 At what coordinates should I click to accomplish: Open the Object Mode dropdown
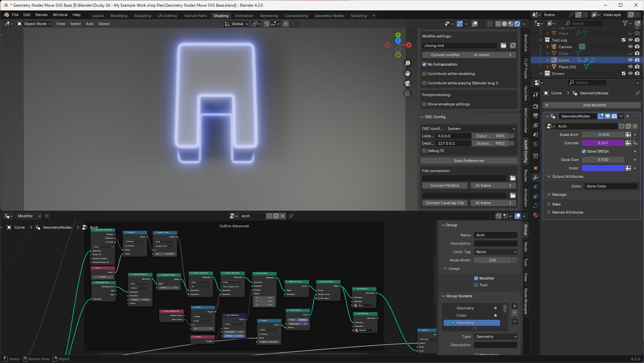click(34, 24)
